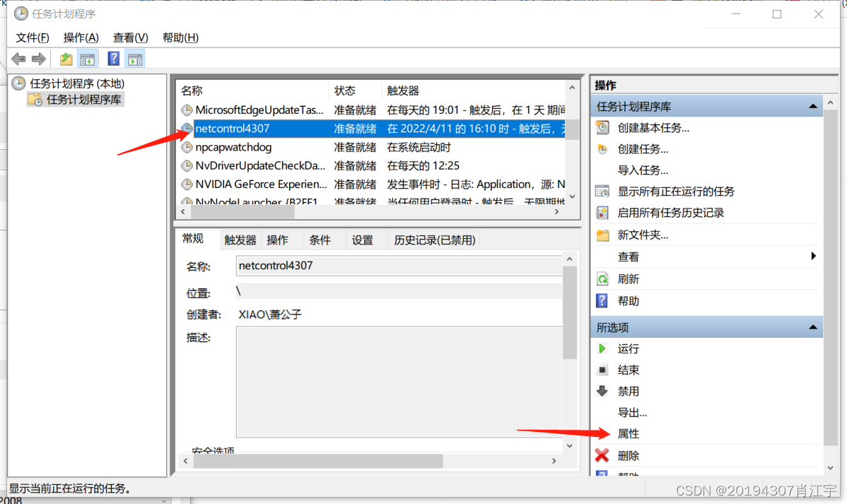Image resolution: width=847 pixels, height=504 pixels.
Task: Switch to the 触发器 tab
Action: coord(240,240)
